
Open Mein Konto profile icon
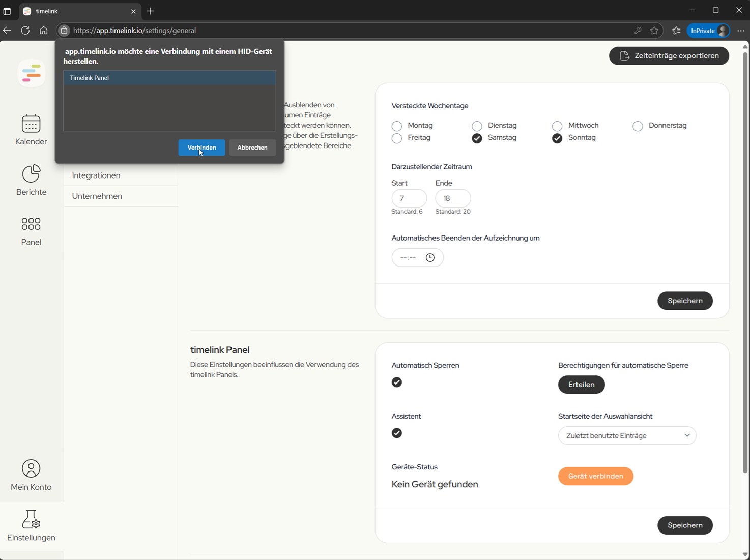click(x=31, y=468)
